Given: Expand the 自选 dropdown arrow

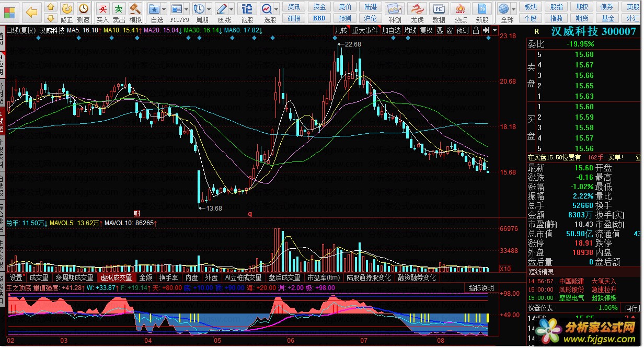Looking at the screenshot, I should pos(164,9).
